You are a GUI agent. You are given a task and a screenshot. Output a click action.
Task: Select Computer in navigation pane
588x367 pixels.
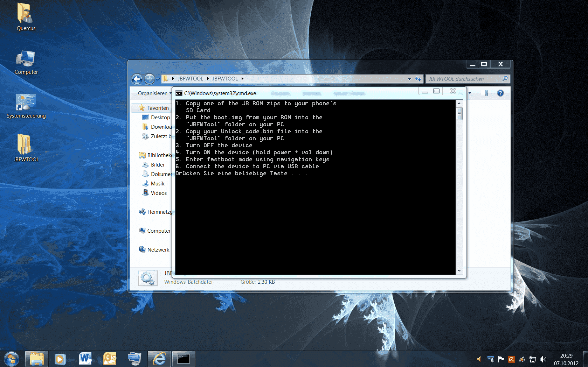[155, 231]
